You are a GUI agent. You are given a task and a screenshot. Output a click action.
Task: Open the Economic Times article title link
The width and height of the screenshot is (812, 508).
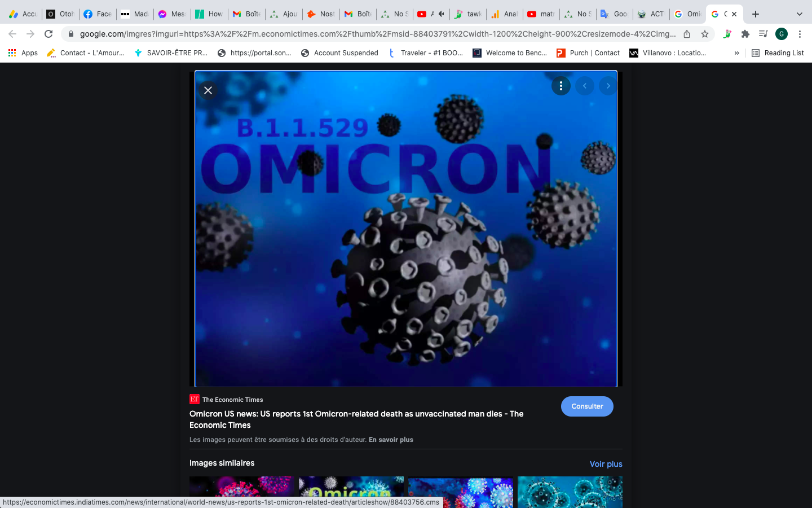pyautogui.click(x=356, y=419)
